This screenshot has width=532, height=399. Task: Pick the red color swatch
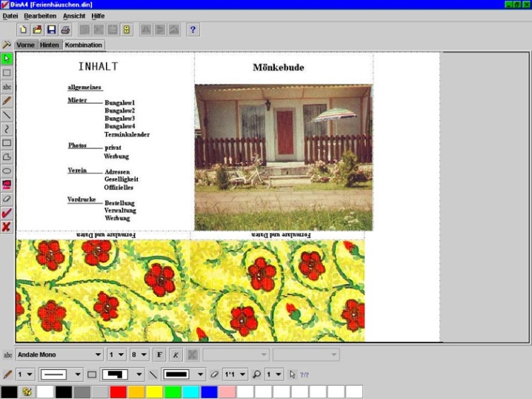pyautogui.click(x=118, y=392)
